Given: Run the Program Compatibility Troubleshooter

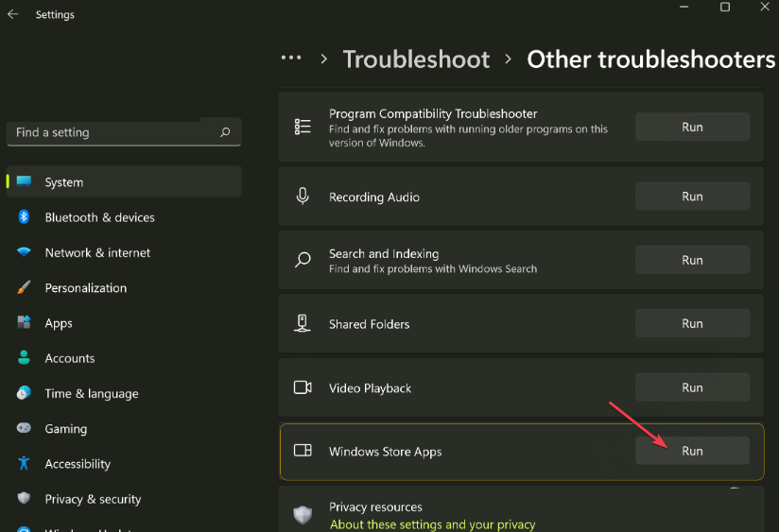Looking at the screenshot, I should 692,127.
